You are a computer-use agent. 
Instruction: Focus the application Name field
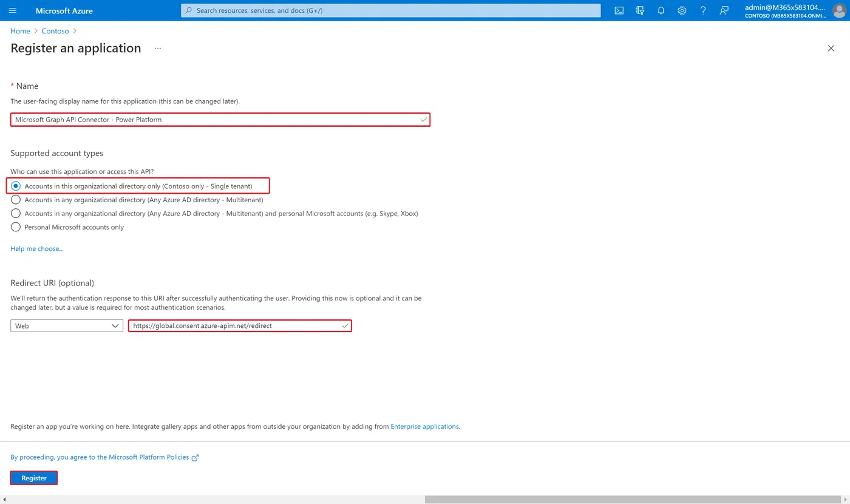(220, 120)
